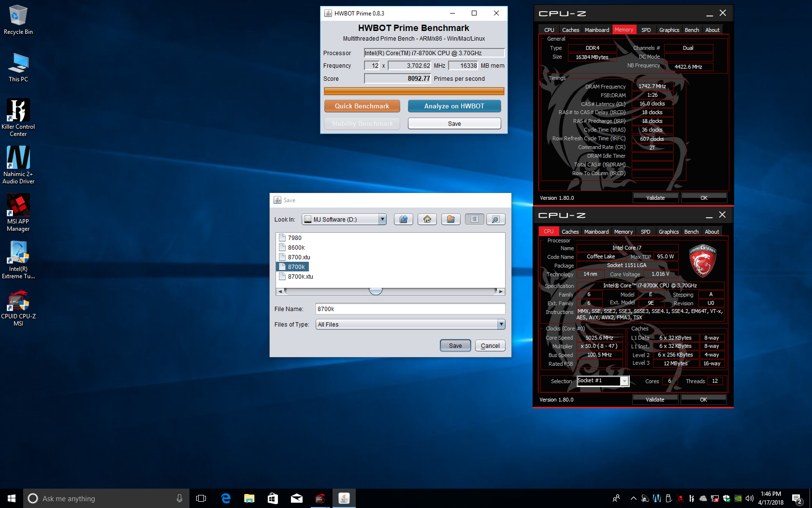Click OK in the upper CPU-Z window
812x508 pixels.
click(704, 197)
